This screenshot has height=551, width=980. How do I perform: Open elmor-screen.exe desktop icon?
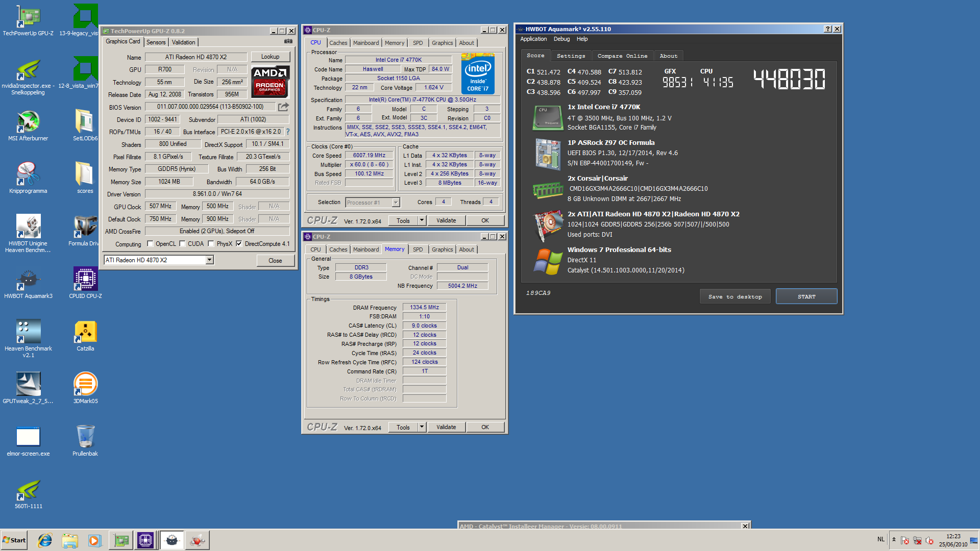[28, 441]
